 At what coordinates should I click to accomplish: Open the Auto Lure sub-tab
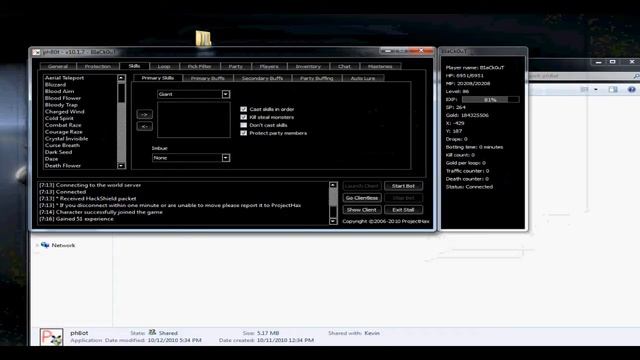point(363,78)
